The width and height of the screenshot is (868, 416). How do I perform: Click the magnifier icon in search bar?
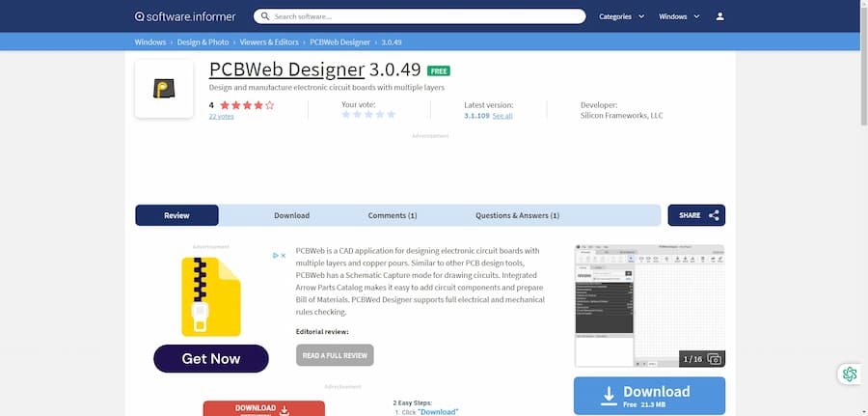(265, 16)
